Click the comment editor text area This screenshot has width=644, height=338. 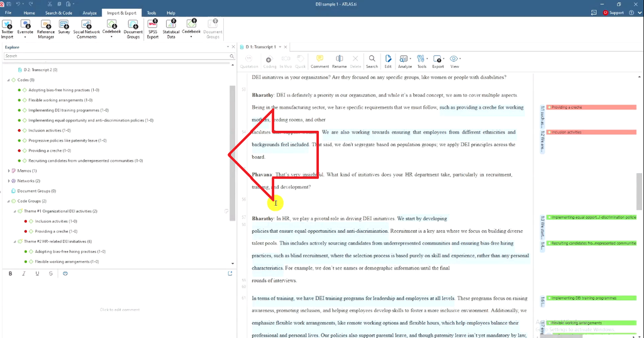pos(119,308)
